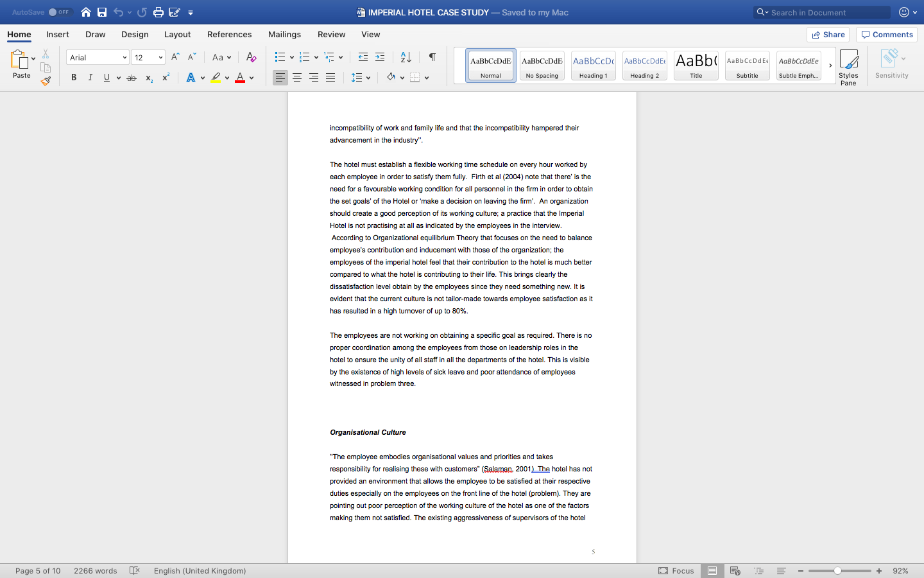Open the Styles Pane

point(849,64)
